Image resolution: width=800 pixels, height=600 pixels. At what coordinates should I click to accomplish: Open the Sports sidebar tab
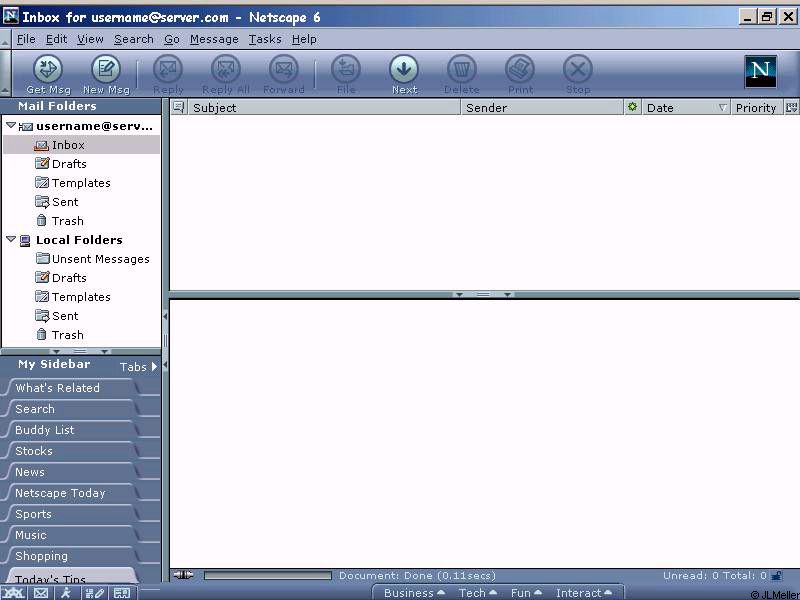[71, 514]
